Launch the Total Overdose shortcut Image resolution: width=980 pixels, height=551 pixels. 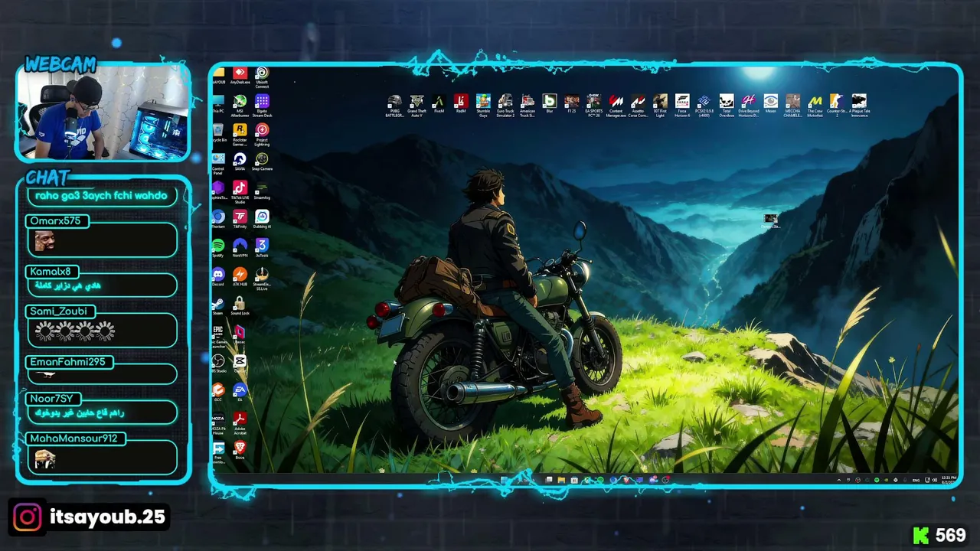tap(727, 106)
